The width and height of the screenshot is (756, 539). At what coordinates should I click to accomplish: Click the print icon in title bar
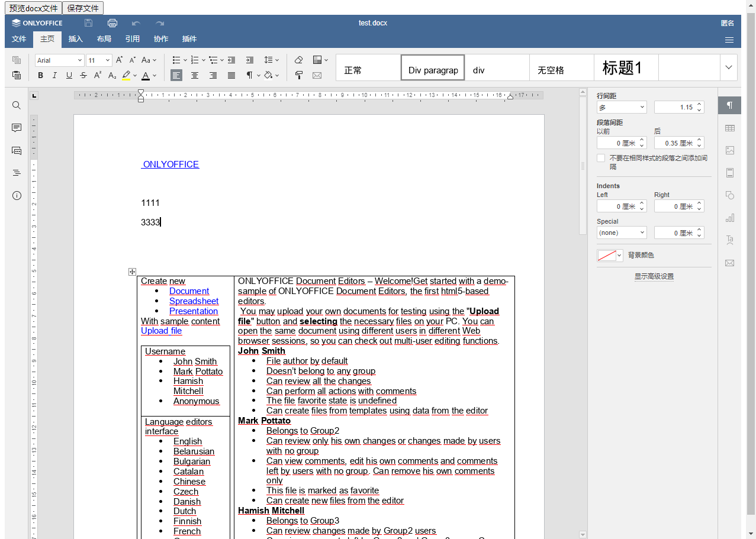[112, 23]
